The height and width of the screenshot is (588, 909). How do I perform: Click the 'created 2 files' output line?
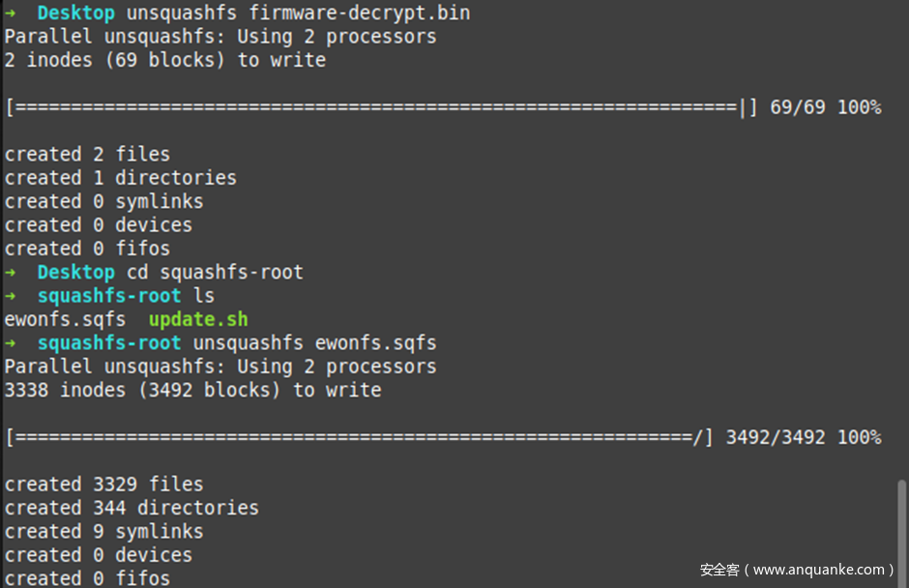[x=87, y=155]
